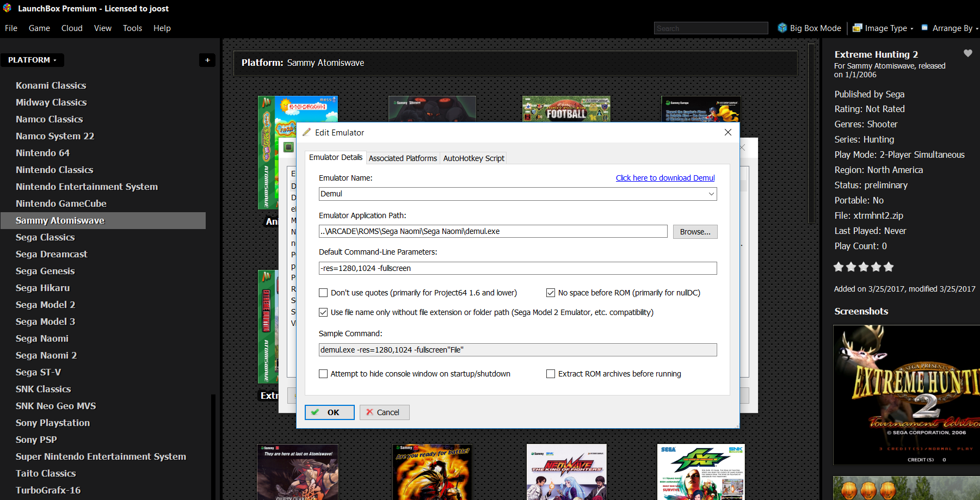Open Big Box Mode cube icon

coord(782,28)
